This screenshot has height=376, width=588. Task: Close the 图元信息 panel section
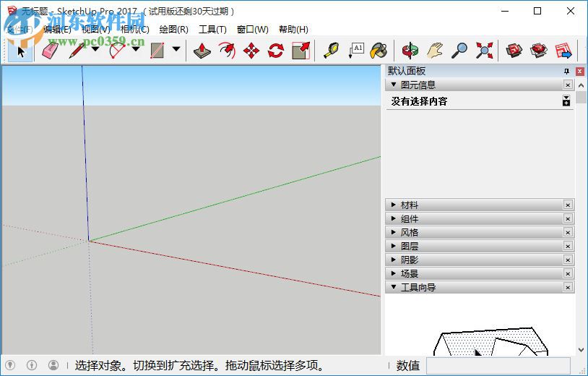point(568,85)
